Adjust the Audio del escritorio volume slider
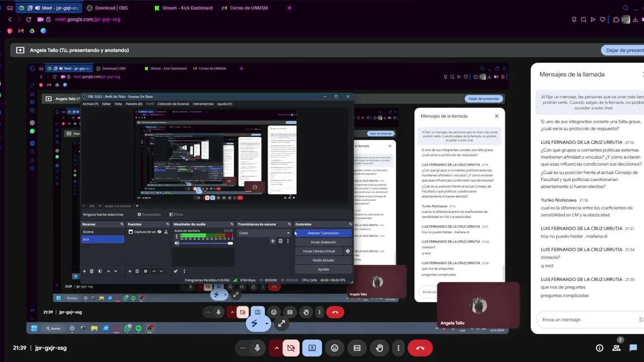The image size is (644, 362). 206,243
